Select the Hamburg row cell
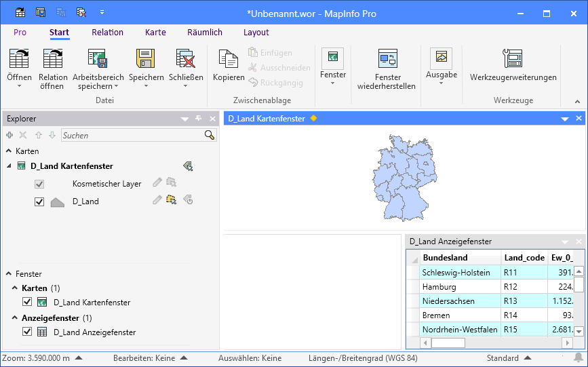588x367 pixels. click(460, 287)
